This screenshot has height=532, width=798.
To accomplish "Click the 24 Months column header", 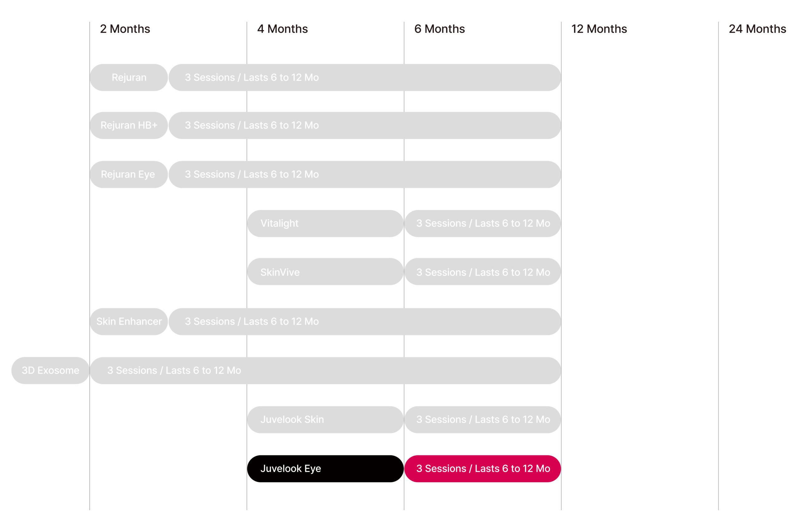I will [757, 29].
